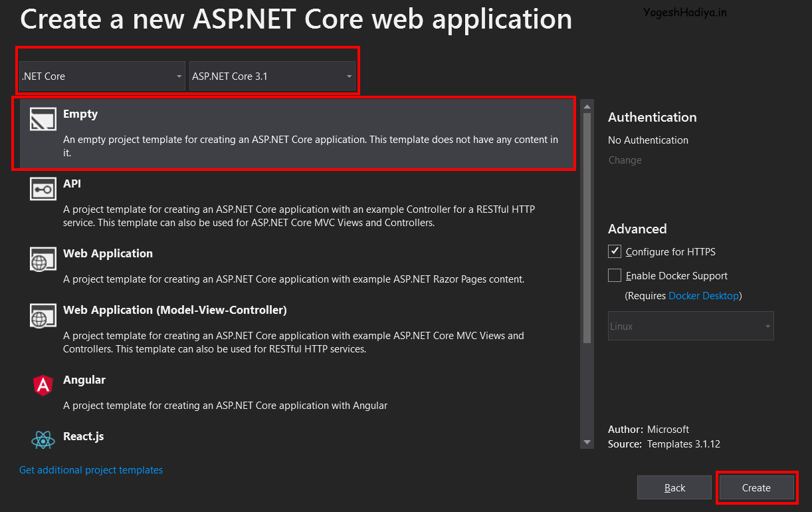Click the React.js atom icon
The width and height of the screenshot is (812, 512).
(x=43, y=440)
